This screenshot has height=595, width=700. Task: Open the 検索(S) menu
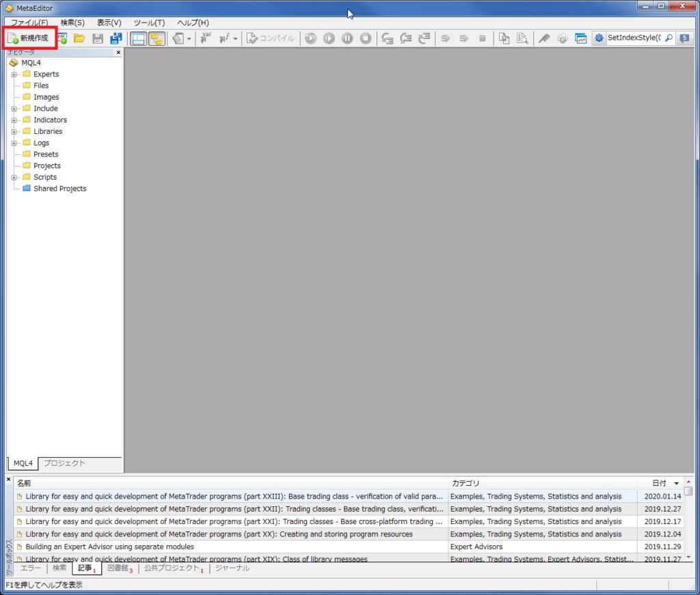(x=72, y=23)
